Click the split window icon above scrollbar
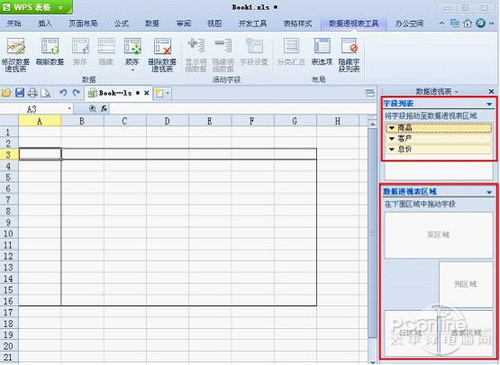500x365 pixels. (372, 117)
